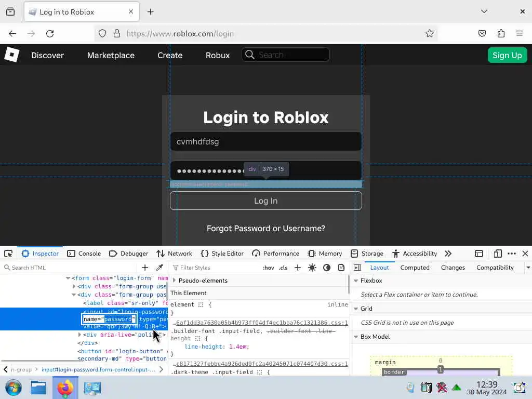Select the Changes sidebar tab
The image size is (532, 399).
pyautogui.click(x=453, y=268)
